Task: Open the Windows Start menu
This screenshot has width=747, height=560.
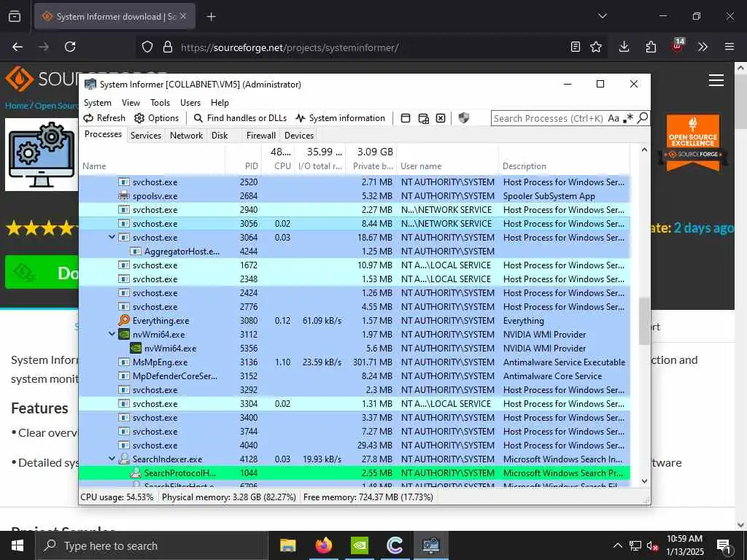Action: click(x=18, y=545)
